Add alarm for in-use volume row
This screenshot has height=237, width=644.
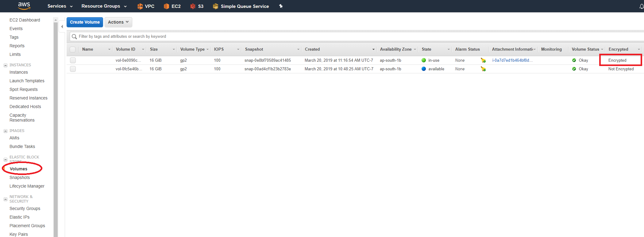pyautogui.click(x=483, y=60)
